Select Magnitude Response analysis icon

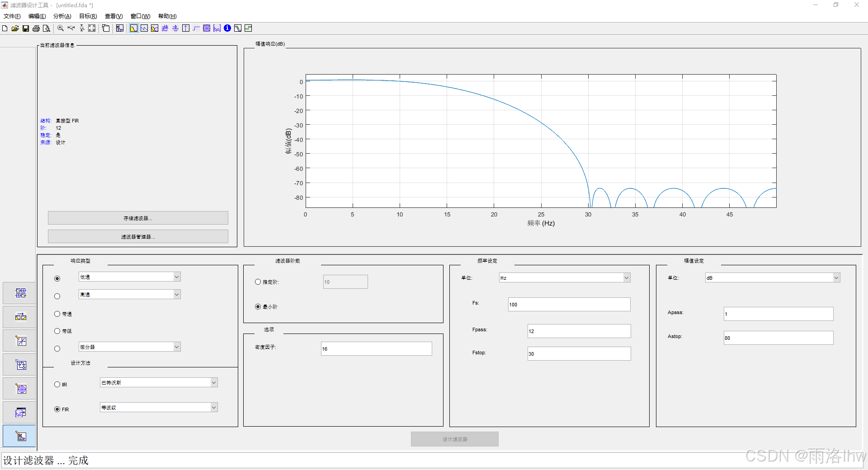tap(134, 28)
